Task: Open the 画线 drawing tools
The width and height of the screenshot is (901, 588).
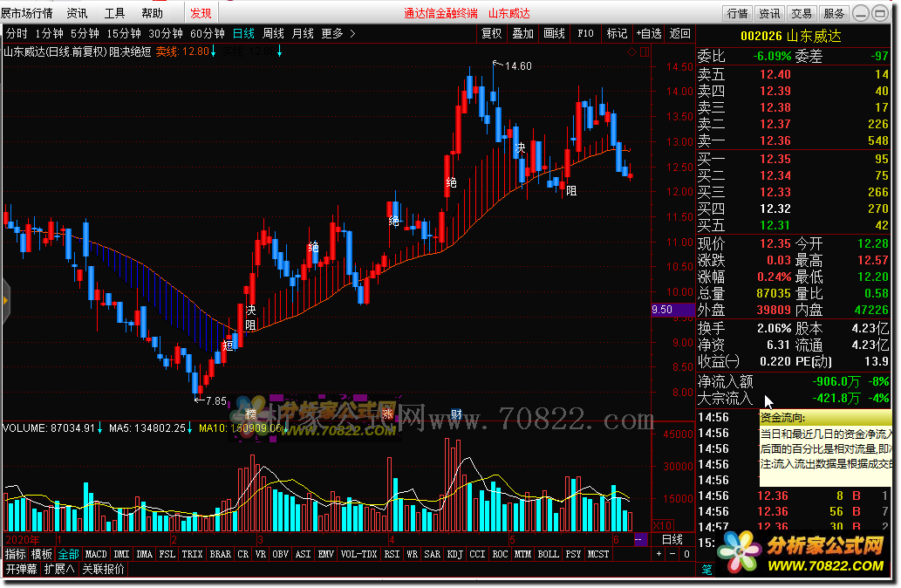Action: (554, 34)
